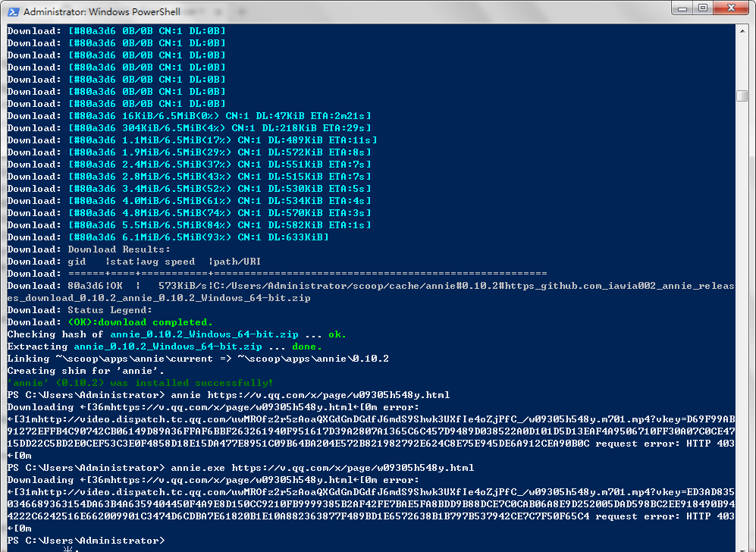The width and height of the screenshot is (756, 552).
Task: Click the 'annie.exe https://v.qq.com' command line
Action: click(x=240, y=468)
